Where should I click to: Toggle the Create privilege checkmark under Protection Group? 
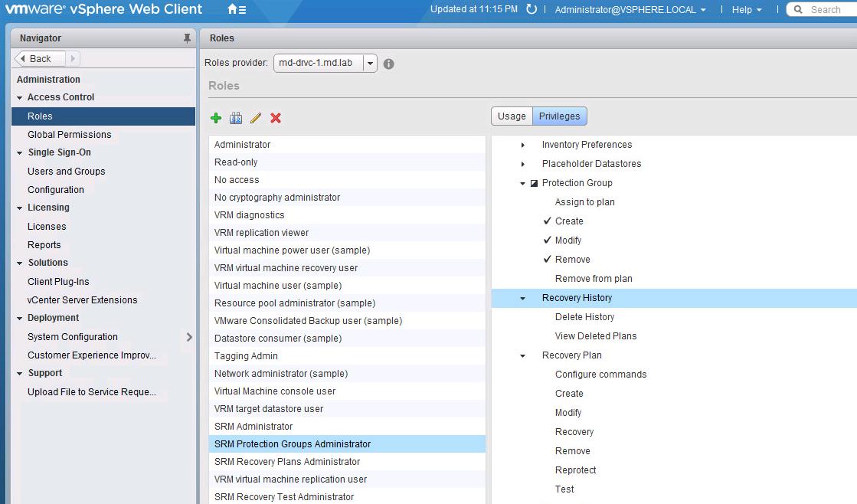547,221
